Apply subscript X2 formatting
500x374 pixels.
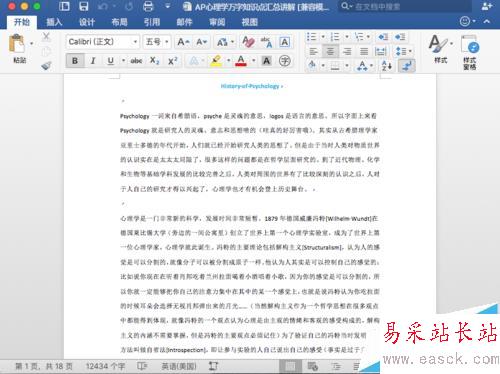point(154,61)
